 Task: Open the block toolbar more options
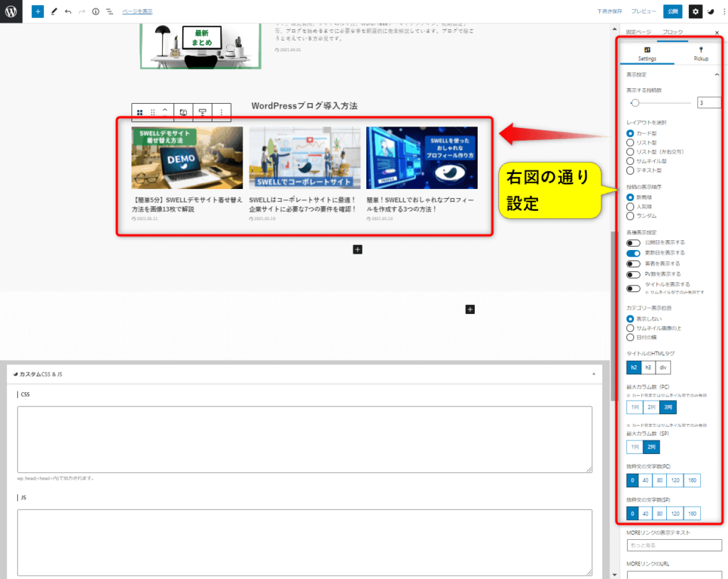[x=222, y=112]
